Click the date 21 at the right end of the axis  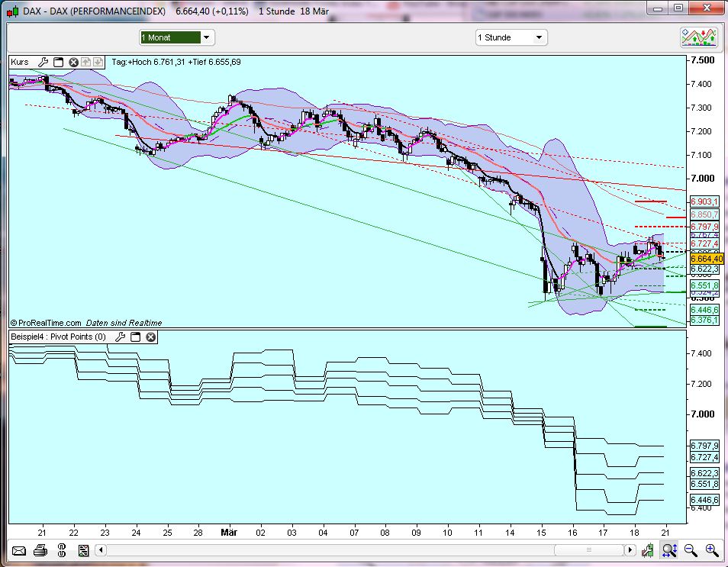[x=665, y=533]
